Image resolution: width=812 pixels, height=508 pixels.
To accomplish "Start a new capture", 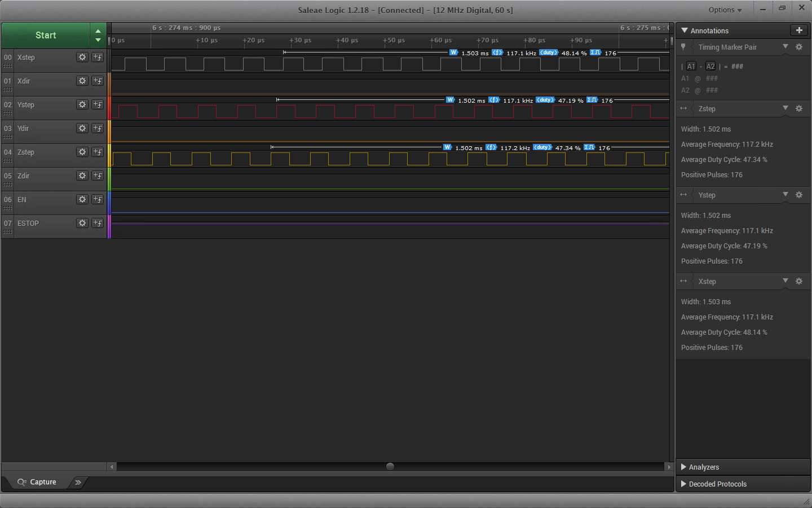I will click(x=46, y=35).
